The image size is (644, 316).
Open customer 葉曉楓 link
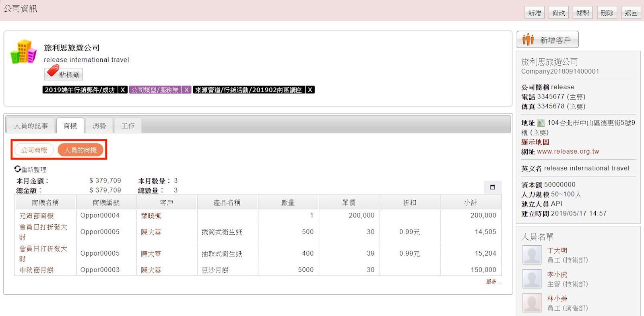click(x=151, y=216)
